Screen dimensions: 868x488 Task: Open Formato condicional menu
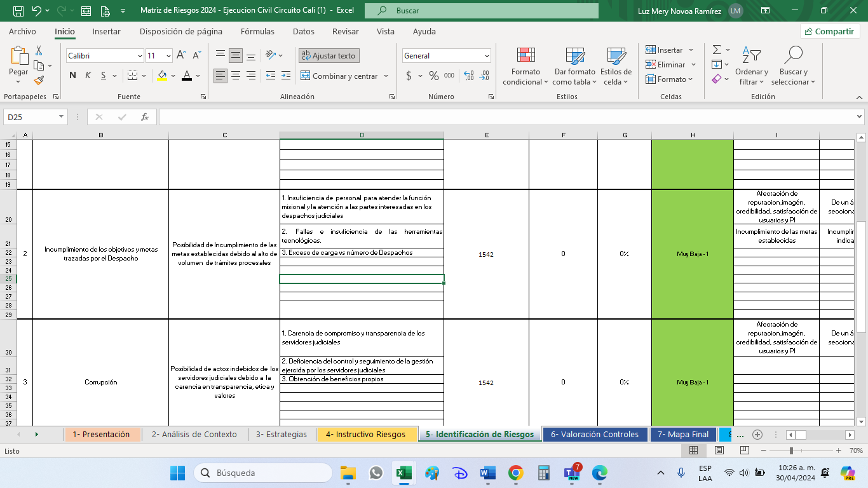pos(526,67)
